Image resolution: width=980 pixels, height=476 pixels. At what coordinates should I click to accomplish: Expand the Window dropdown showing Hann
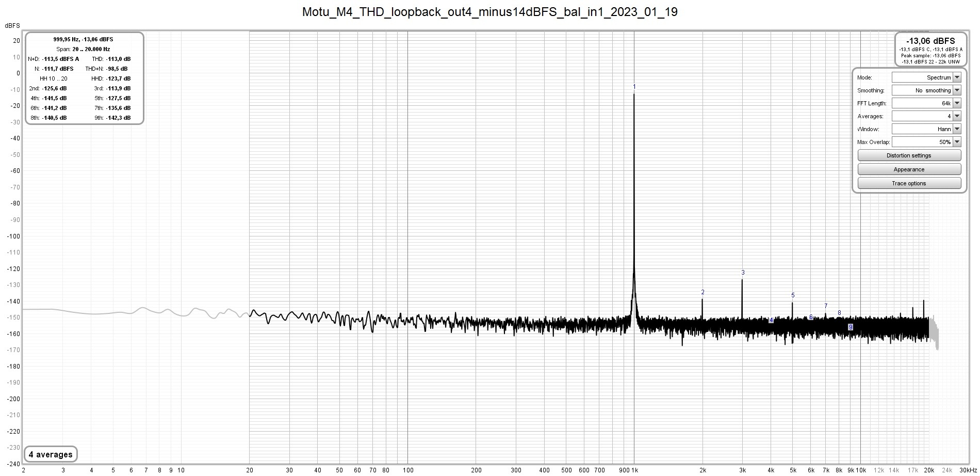pyautogui.click(x=926, y=129)
